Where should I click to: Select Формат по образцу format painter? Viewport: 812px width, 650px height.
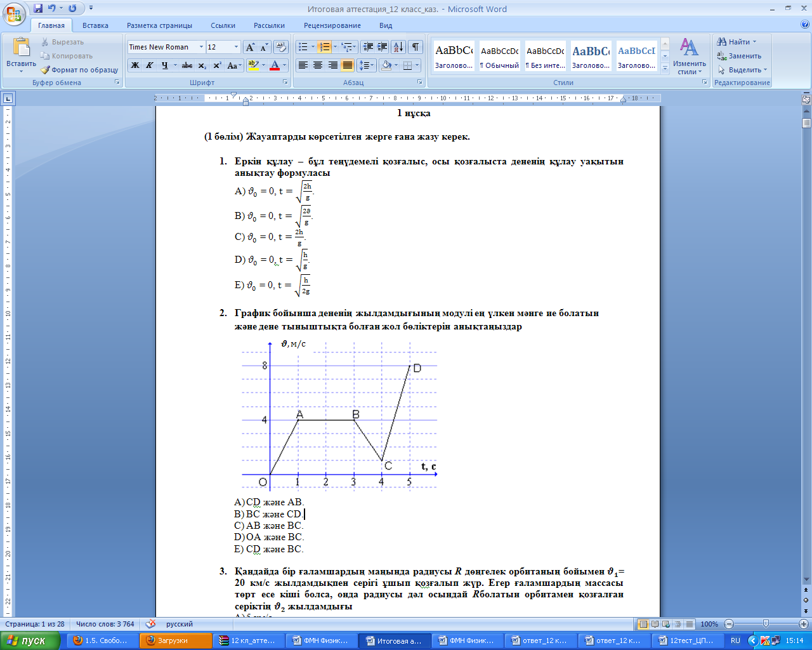[x=79, y=70]
